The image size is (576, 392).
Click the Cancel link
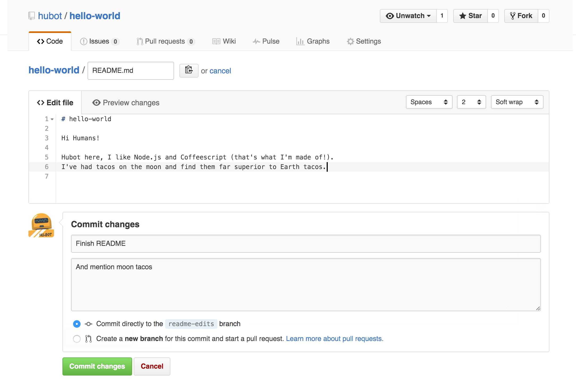pyautogui.click(x=220, y=70)
